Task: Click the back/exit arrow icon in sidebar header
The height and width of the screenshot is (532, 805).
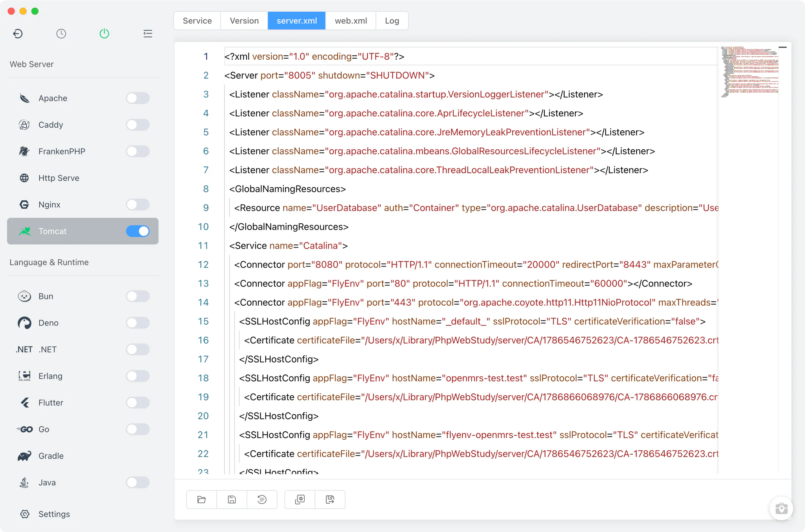Action: pos(18,34)
